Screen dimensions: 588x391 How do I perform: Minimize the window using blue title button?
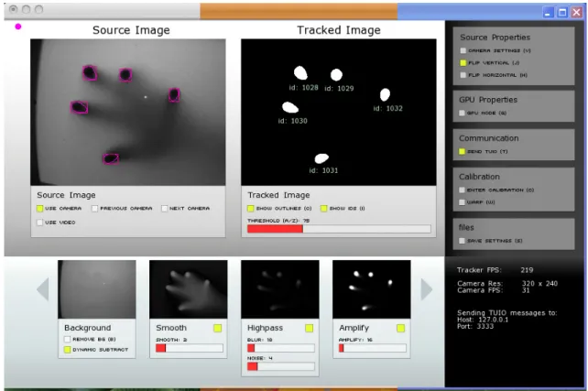(x=549, y=13)
